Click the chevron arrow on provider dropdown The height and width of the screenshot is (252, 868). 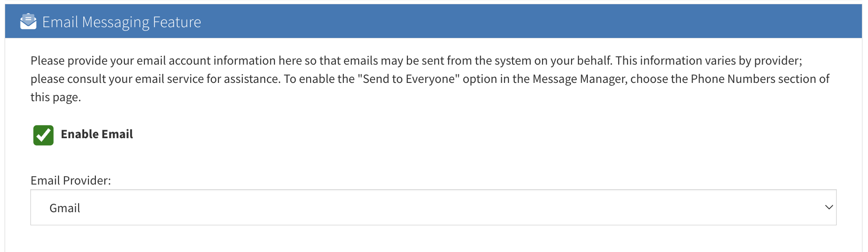[x=829, y=207]
